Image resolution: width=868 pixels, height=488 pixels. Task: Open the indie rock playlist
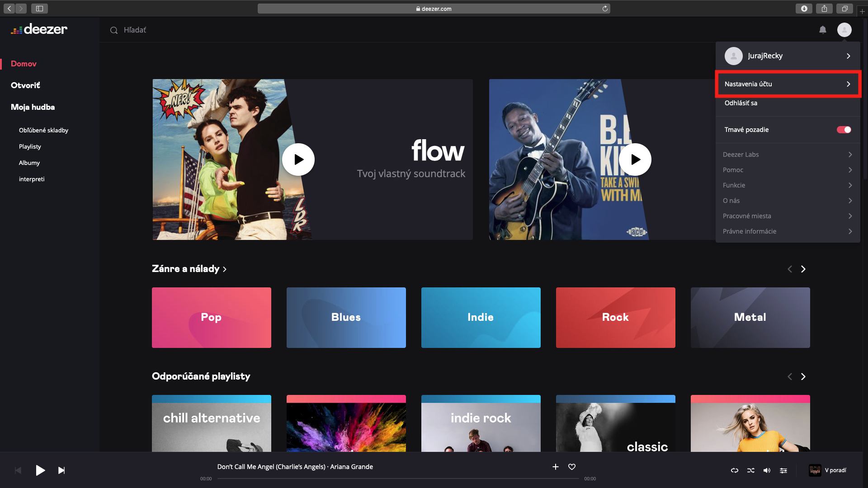click(x=481, y=423)
